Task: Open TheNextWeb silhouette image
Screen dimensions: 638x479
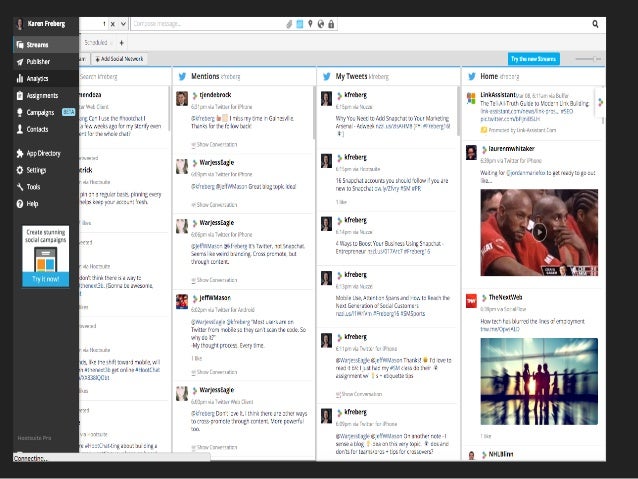Action: (539, 381)
